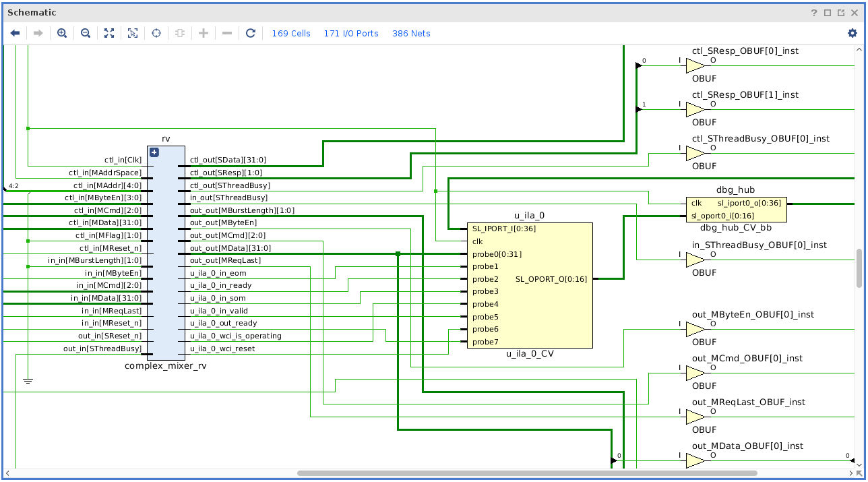The height and width of the screenshot is (482, 868).
Task: Click the zoom-to-selection toolbar icon
Action: pyautogui.click(x=133, y=33)
